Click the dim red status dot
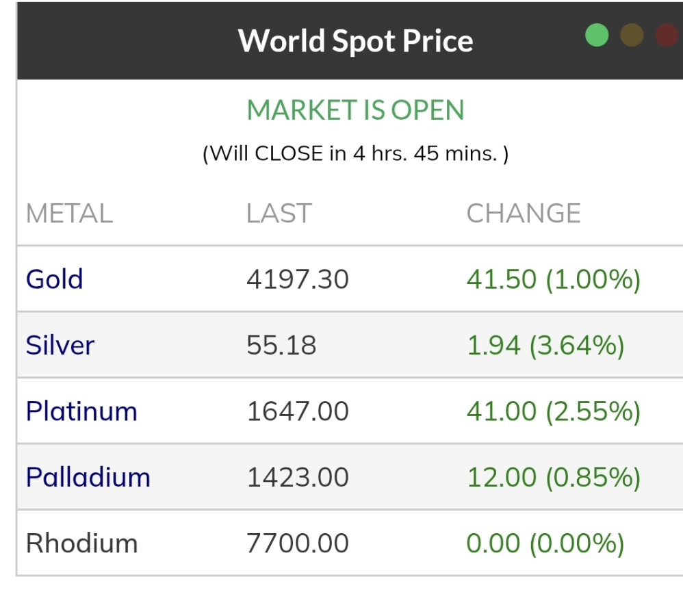 pyautogui.click(x=666, y=36)
